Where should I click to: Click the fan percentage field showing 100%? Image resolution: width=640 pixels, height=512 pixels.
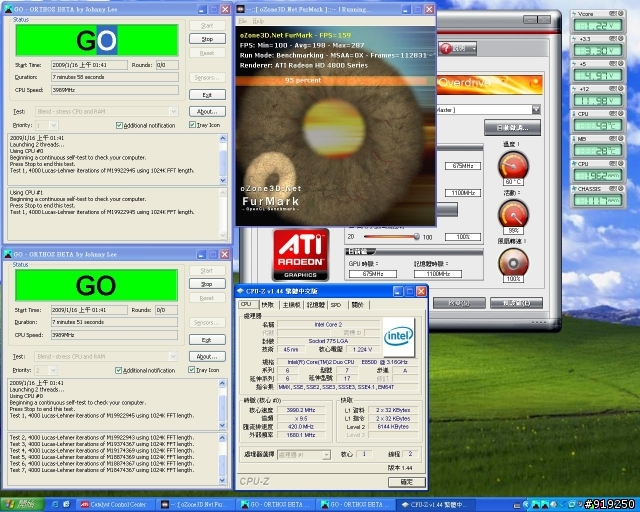[463, 237]
